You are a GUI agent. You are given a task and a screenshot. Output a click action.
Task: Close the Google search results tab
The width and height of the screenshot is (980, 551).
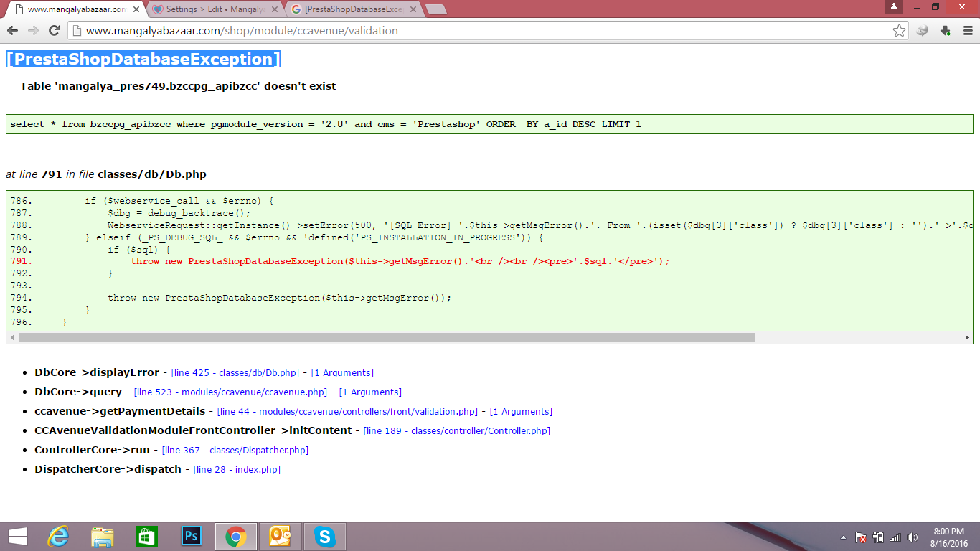tap(413, 10)
